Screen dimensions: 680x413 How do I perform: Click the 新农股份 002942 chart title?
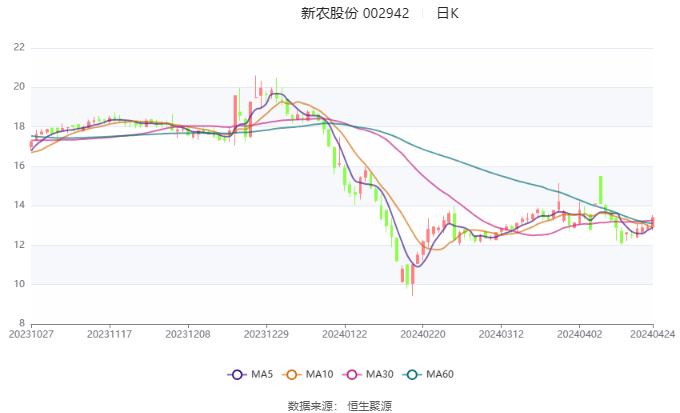(355, 13)
